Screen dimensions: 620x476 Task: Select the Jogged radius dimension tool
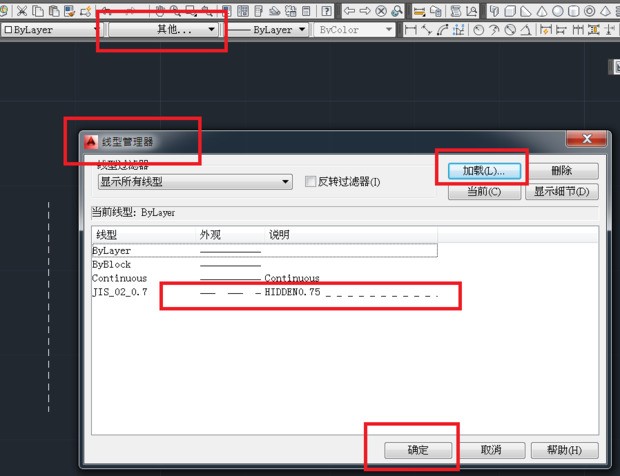pyautogui.click(x=494, y=30)
